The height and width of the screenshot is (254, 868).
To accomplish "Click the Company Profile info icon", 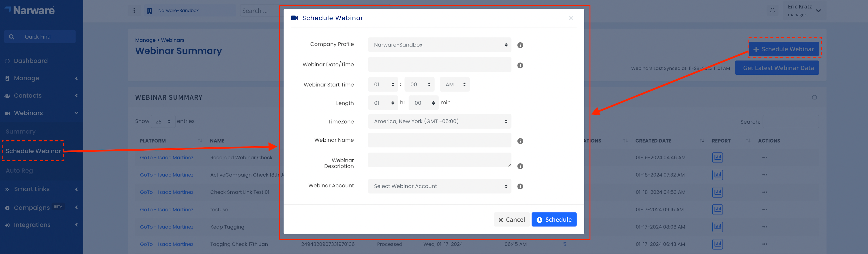I will tap(520, 45).
